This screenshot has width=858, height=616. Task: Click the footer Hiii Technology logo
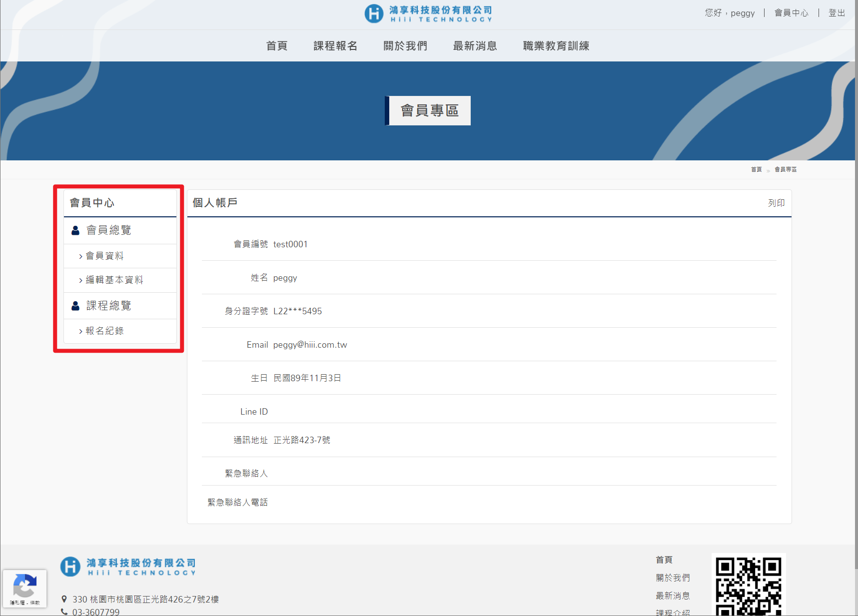[128, 567]
